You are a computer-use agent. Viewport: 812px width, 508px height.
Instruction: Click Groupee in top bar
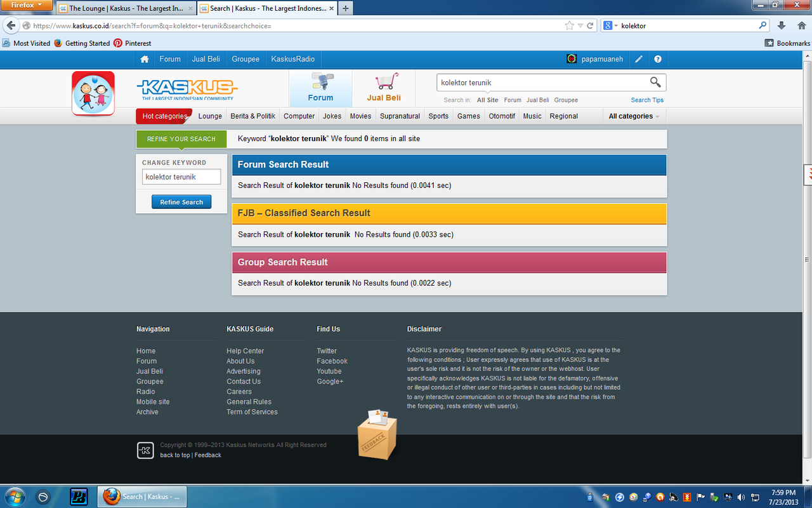click(x=246, y=59)
